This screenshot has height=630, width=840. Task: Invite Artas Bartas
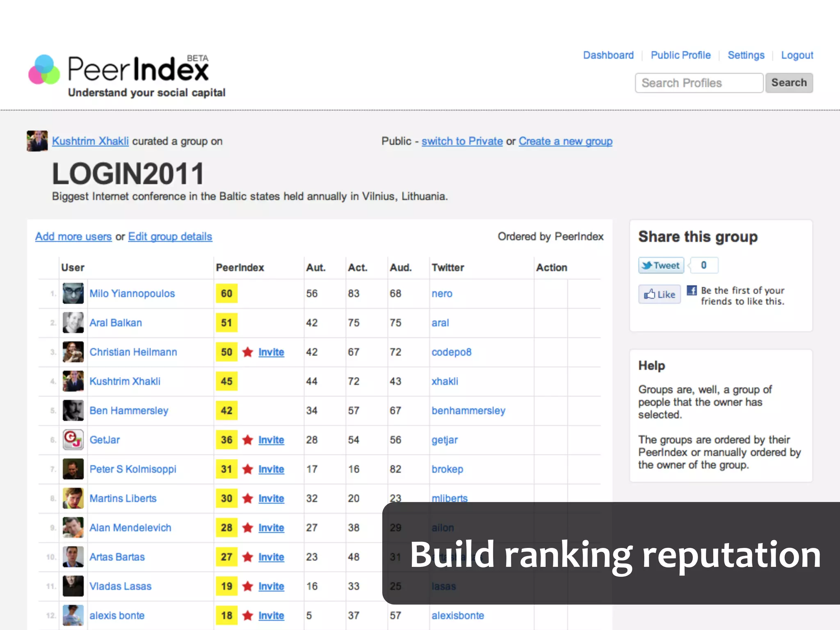click(271, 557)
